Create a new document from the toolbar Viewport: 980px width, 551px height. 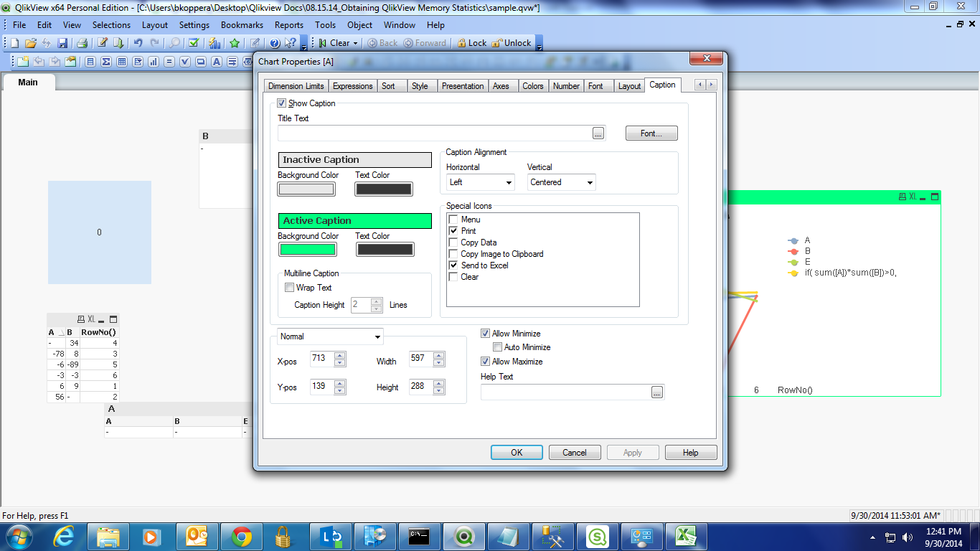(x=14, y=43)
